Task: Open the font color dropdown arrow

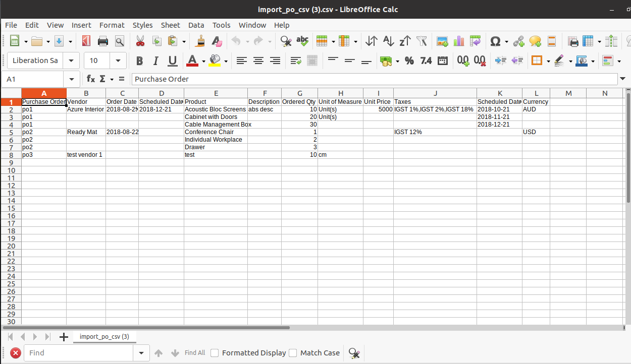Action: tap(203, 61)
